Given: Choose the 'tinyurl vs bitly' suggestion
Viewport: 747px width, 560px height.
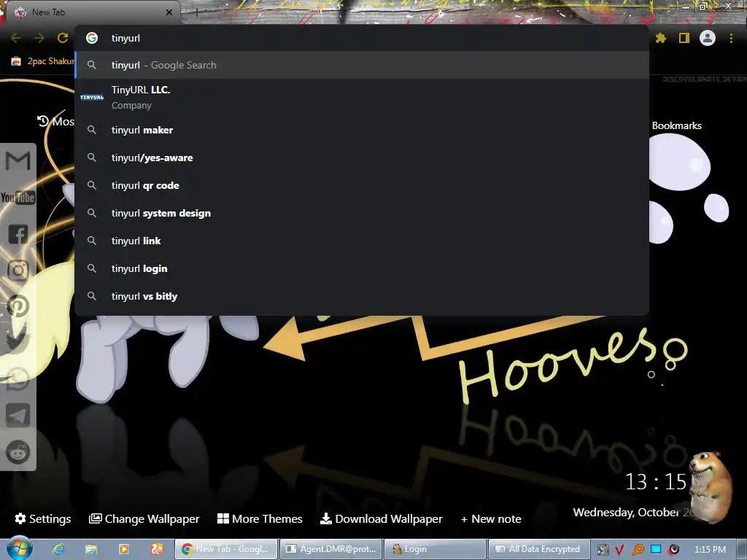Looking at the screenshot, I should point(362,296).
